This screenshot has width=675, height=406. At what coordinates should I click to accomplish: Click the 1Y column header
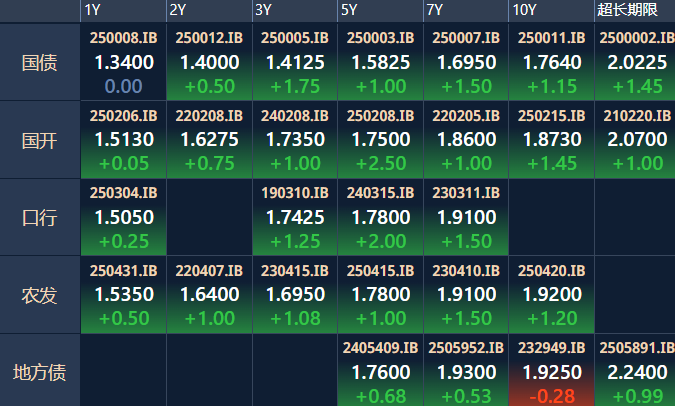[x=123, y=10]
